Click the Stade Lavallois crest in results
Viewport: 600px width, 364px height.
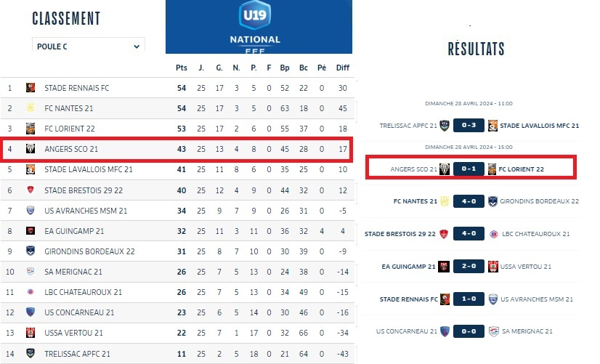point(492,126)
